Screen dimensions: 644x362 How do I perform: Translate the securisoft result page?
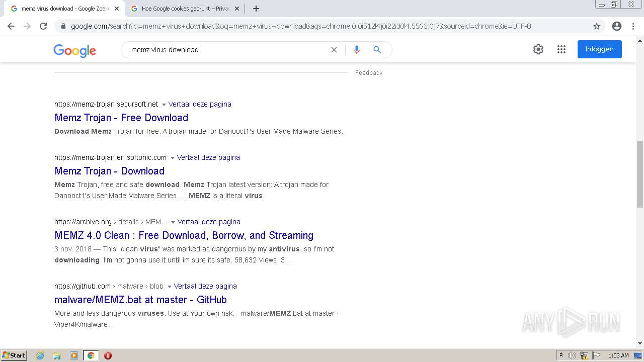pyautogui.click(x=200, y=104)
